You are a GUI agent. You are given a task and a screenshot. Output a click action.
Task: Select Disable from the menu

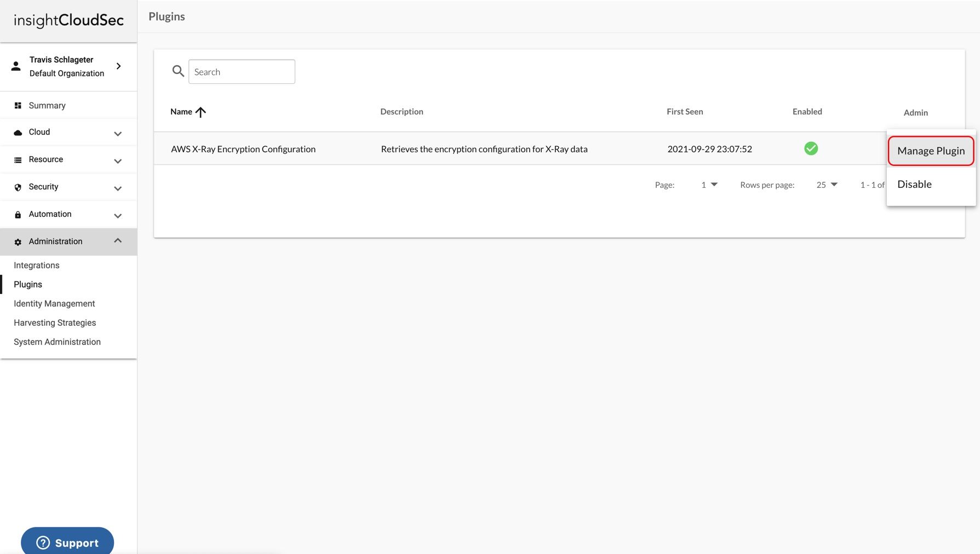931,184
